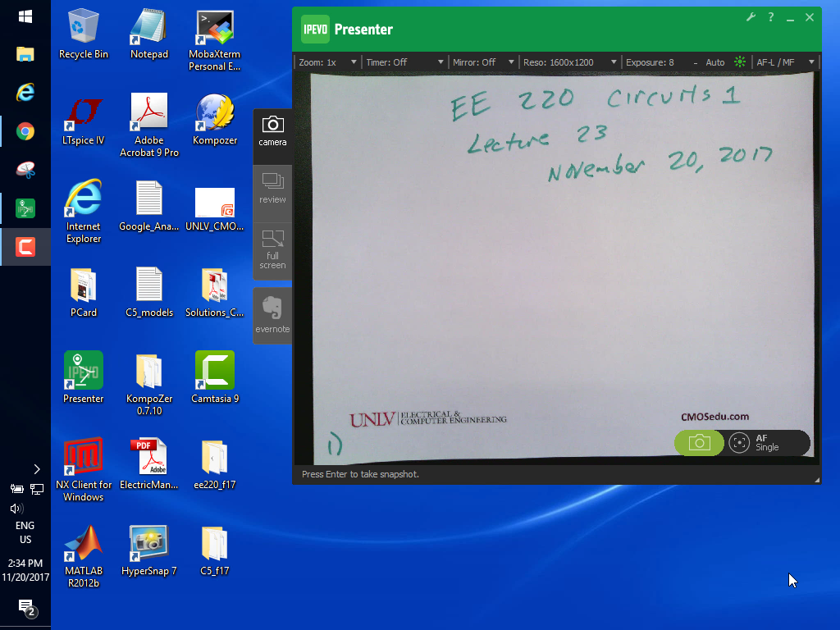Open the ElectricMan... PDF file
Viewport: 840px width, 630px height.
[149, 464]
